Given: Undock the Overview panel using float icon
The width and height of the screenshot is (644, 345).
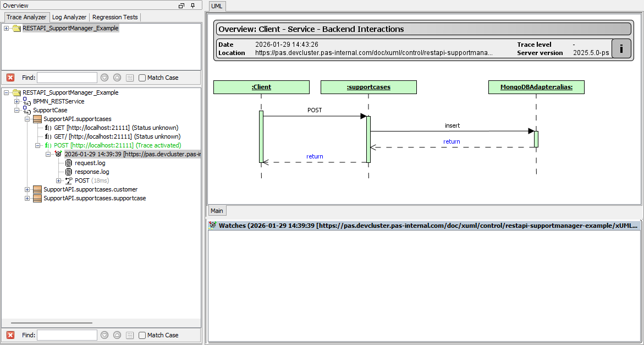Looking at the screenshot, I should click(x=182, y=6).
